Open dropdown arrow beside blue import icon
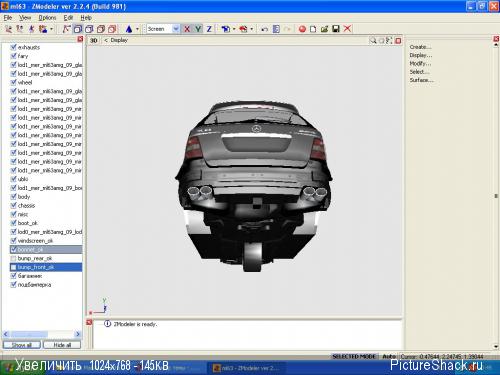Viewport: 500px width, 375px height. click(234, 29)
